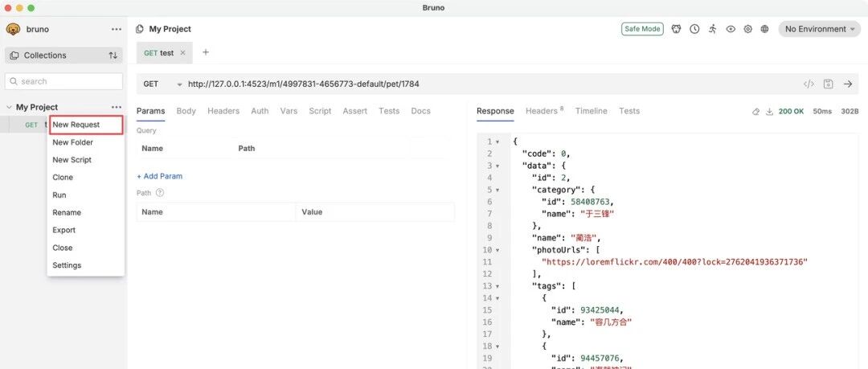The width and height of the screenshot is (868, 369).
Task: Click the eye visibility icon in the toolbar
Action: click(731, 29)
